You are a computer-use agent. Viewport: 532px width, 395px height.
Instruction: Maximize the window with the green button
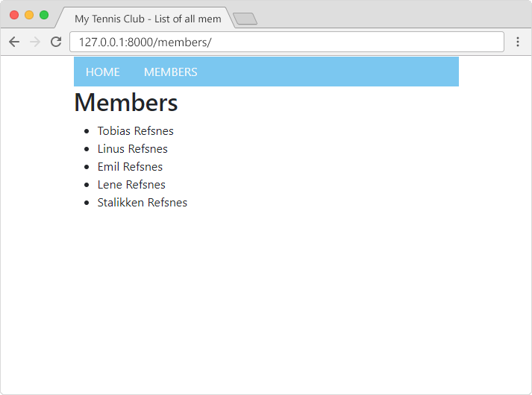pos(44,15)
